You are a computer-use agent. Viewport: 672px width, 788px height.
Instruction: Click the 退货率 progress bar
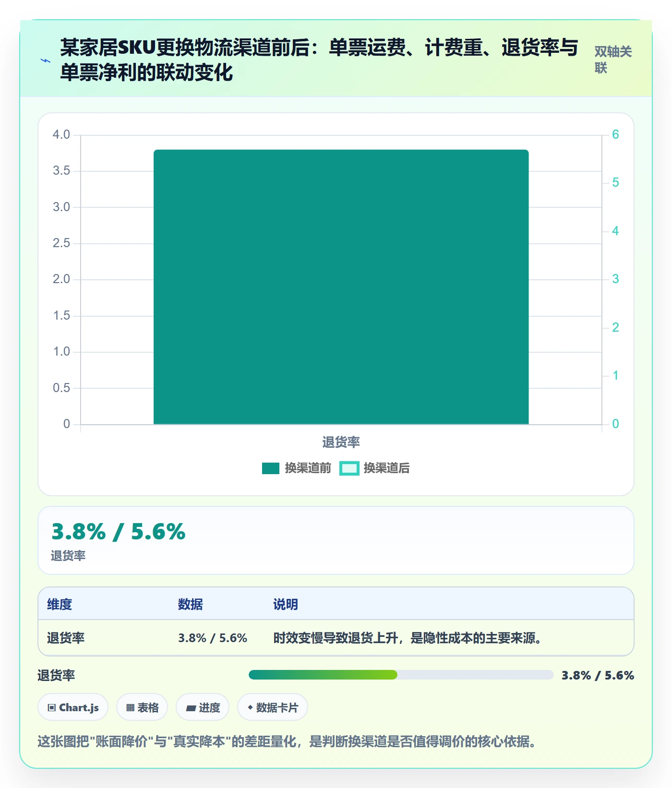[x=401, y=675]
